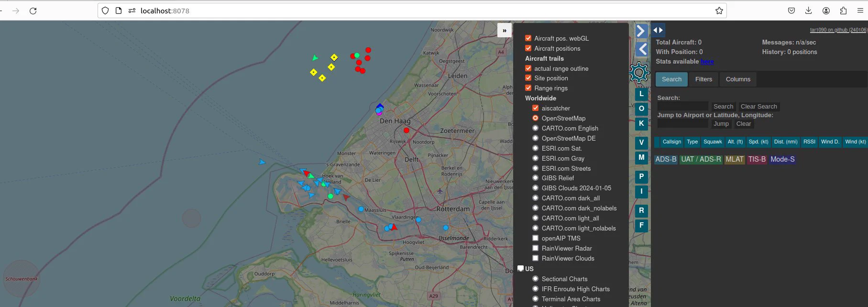Click the Clear Search button
This screenshot has width=868, height=307.
[758, 107]
